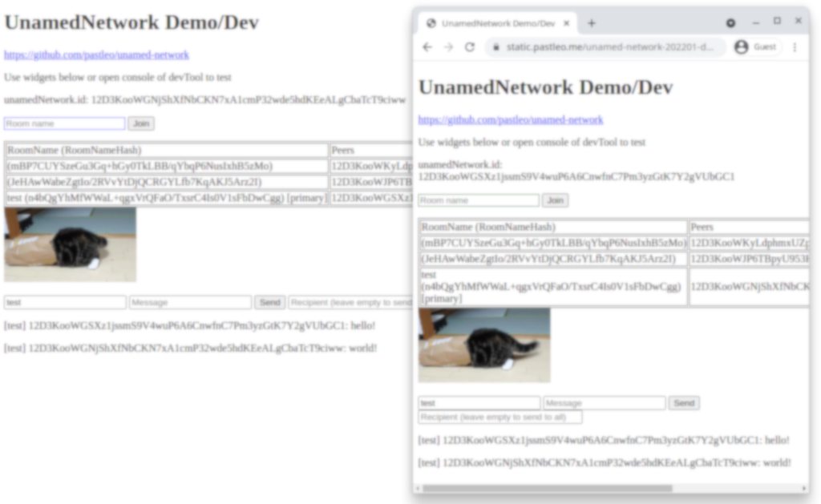The image size is (821, 504).
Task: Click test [primary] room row in left page
Action: click(167, 198)
